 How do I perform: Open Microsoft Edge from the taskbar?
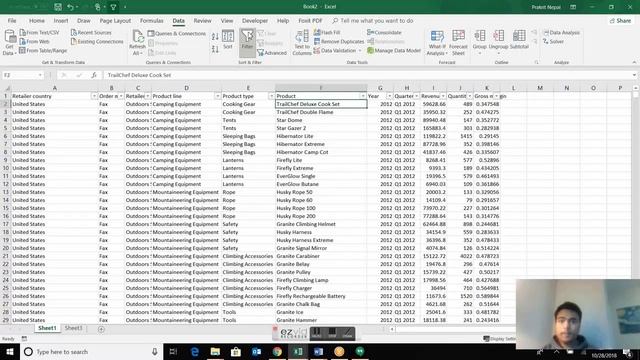tap(195, 351)
